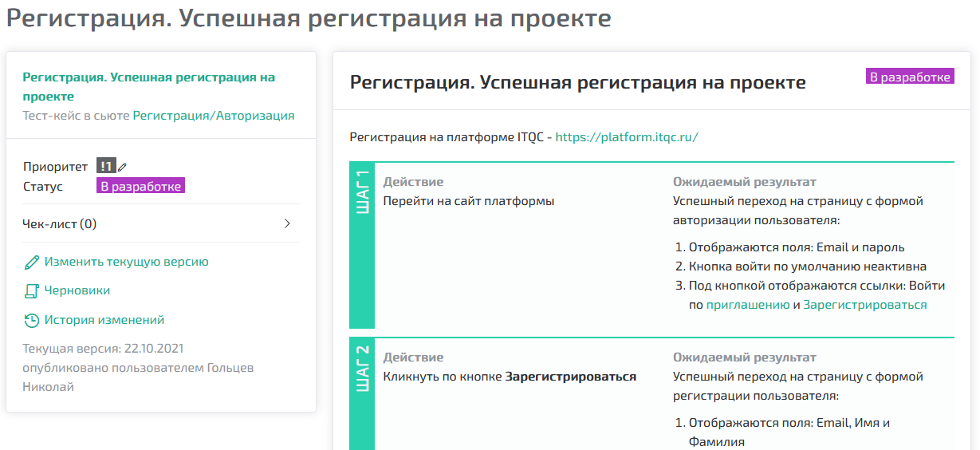Click the history clock icon
The width and height of the screenshot is (980, 450).
point(31,321)
